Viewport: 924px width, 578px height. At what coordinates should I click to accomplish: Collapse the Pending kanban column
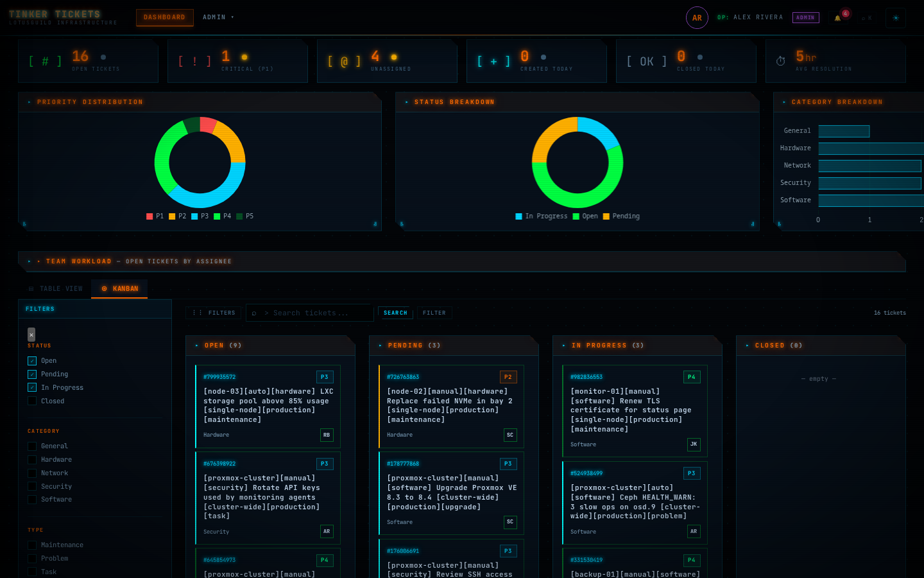coord(381,346)
